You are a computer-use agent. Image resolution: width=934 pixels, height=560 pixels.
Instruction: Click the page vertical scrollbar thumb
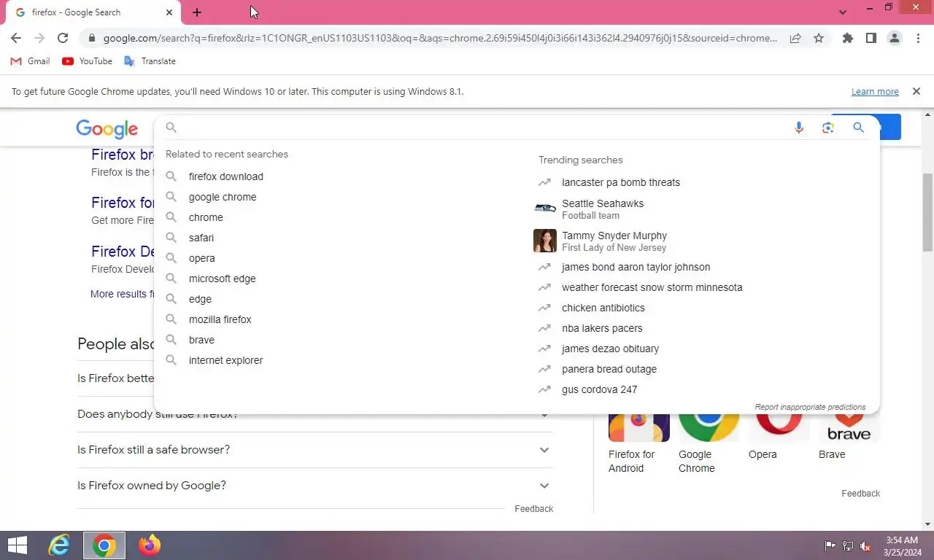tap(928, 213)
